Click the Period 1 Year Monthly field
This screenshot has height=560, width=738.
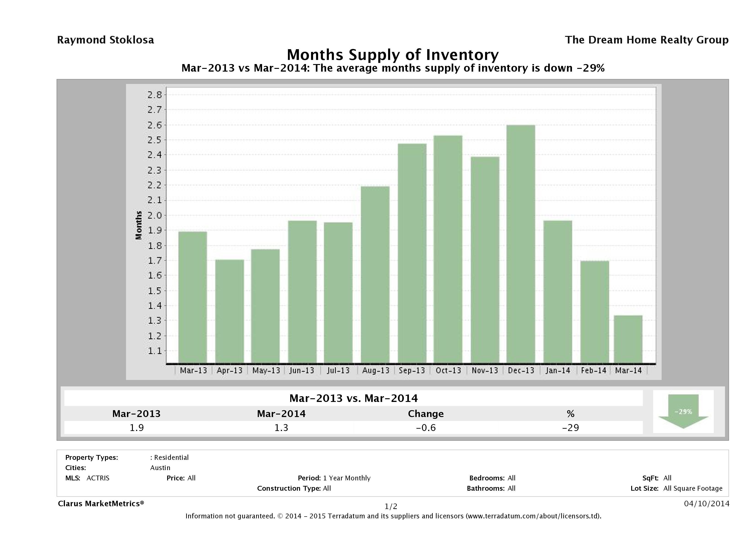(334, 478)
